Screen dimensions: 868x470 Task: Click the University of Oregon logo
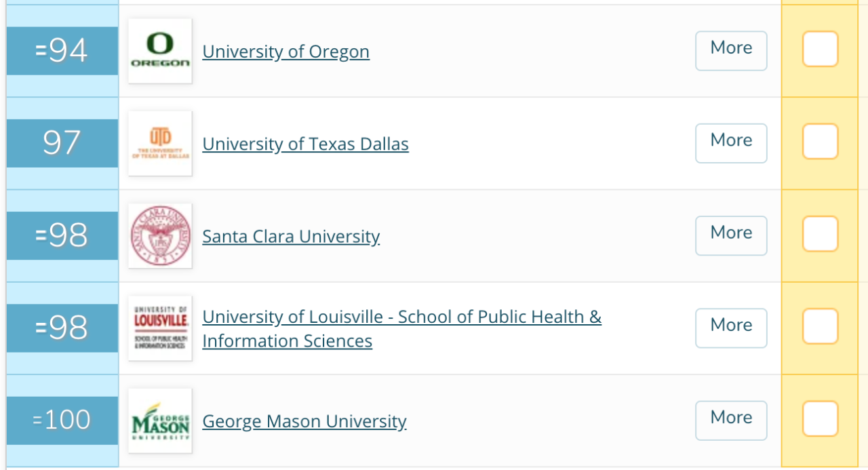(160, 51)
